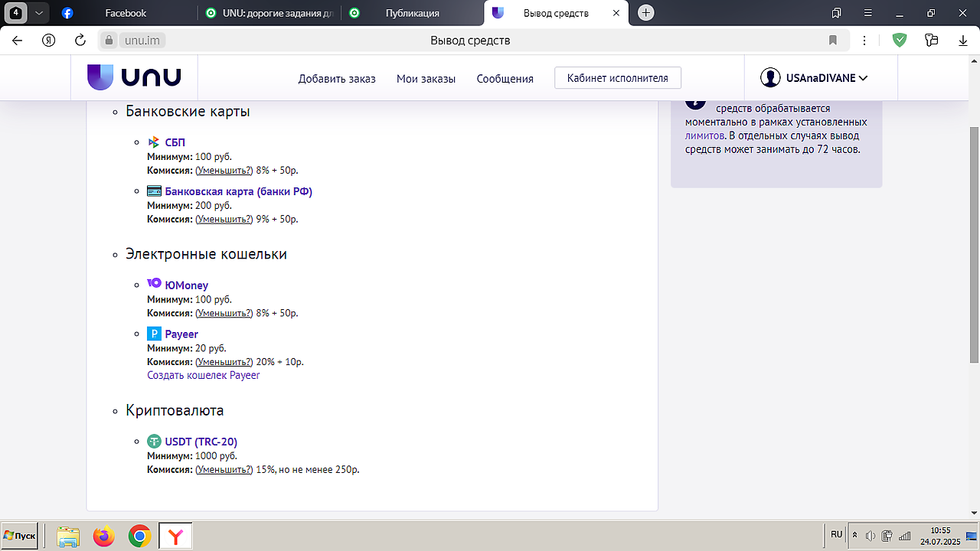
Task: Open browser page menu three dots
Action: [864, 41]
